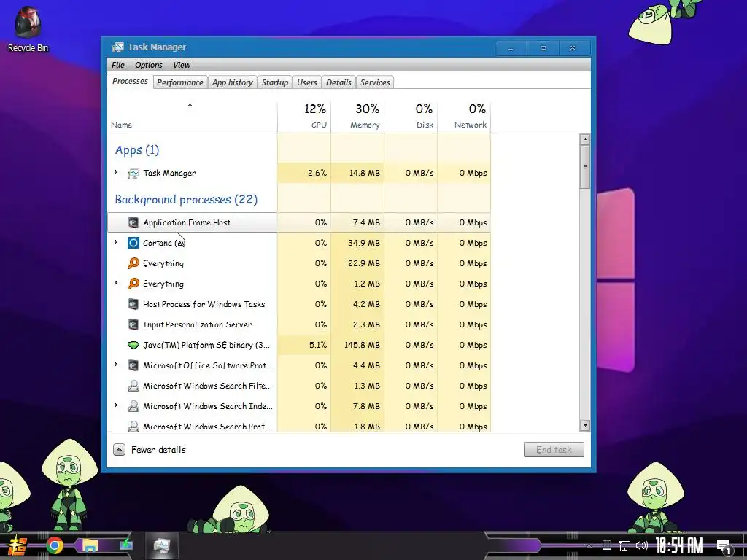
Task: Click the Task Manager app row icon
Action: pos(133,174)
